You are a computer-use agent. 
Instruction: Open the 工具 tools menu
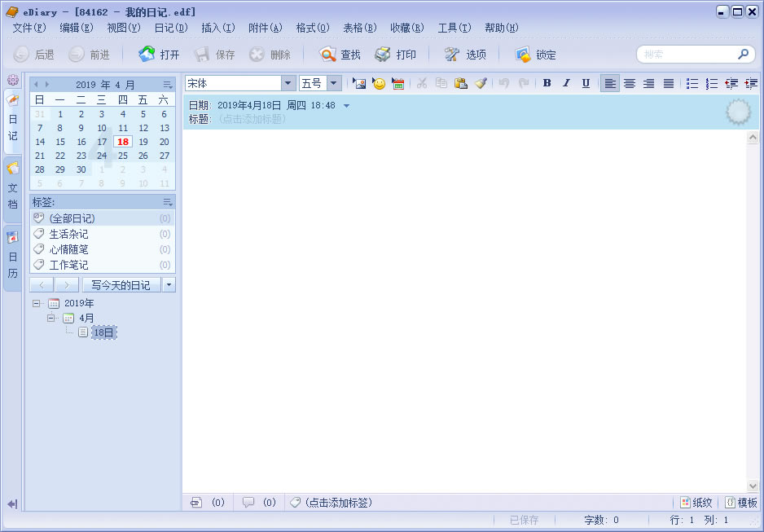454,27
